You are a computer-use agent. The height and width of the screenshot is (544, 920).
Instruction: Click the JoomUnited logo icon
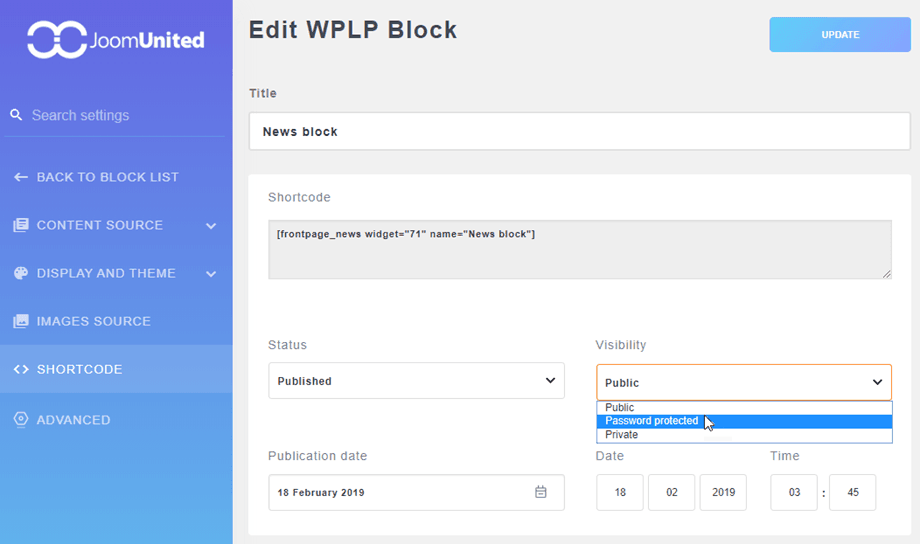click(58, 40)
